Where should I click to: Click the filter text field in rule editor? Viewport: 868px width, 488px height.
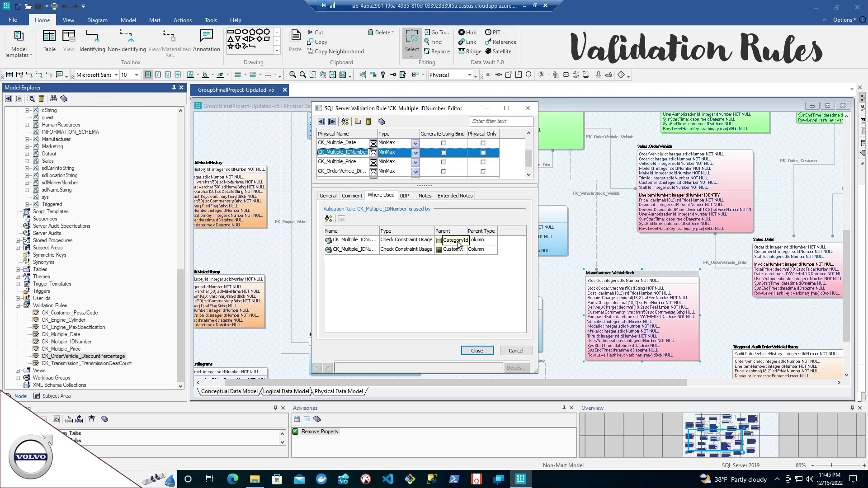pos(501,121)
